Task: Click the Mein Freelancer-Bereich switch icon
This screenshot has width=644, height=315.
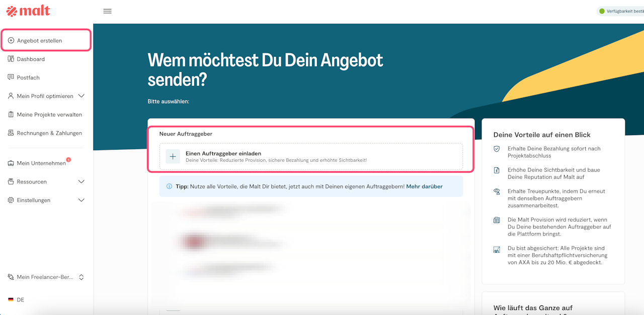Action: click(x=11, y=277)
